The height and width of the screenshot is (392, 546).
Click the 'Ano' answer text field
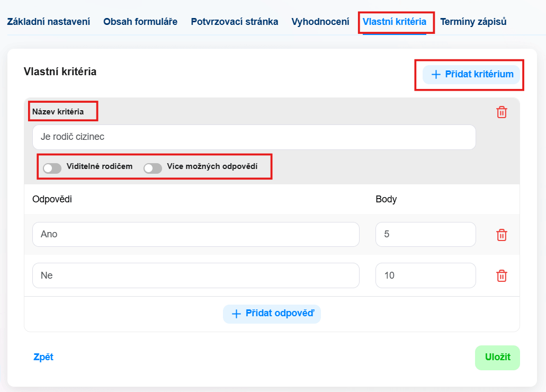(x=195, y=234)
